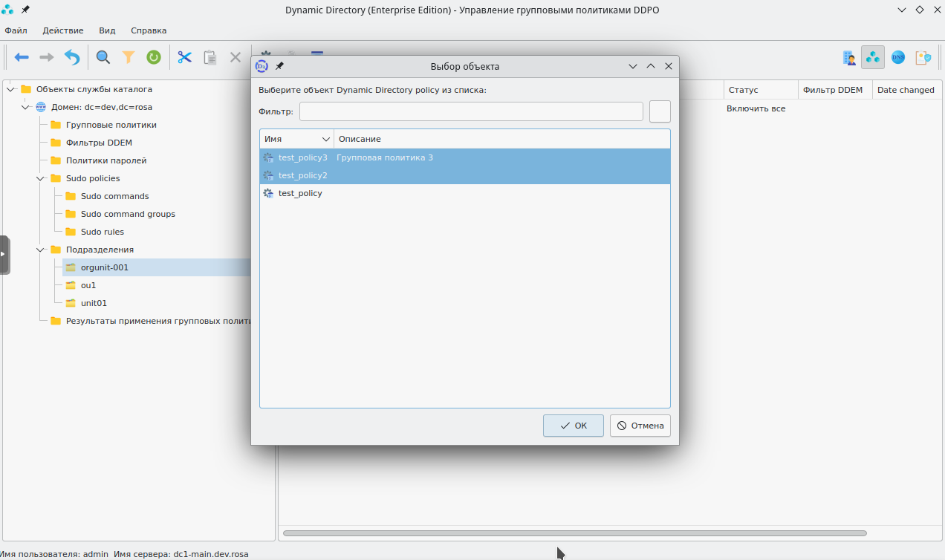This screenshot has width=945, height=560.
Task: Open the users and organization module icon
Action: (849, 57)
